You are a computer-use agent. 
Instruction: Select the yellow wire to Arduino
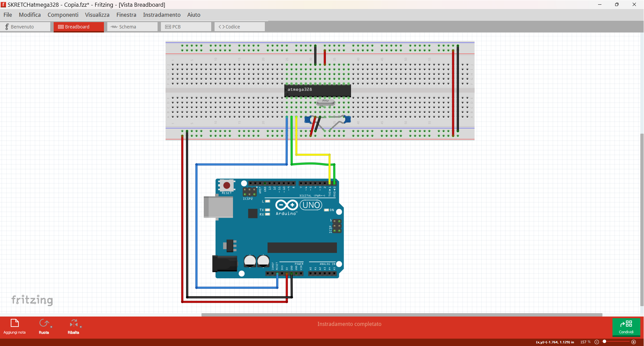click(313, 155)
